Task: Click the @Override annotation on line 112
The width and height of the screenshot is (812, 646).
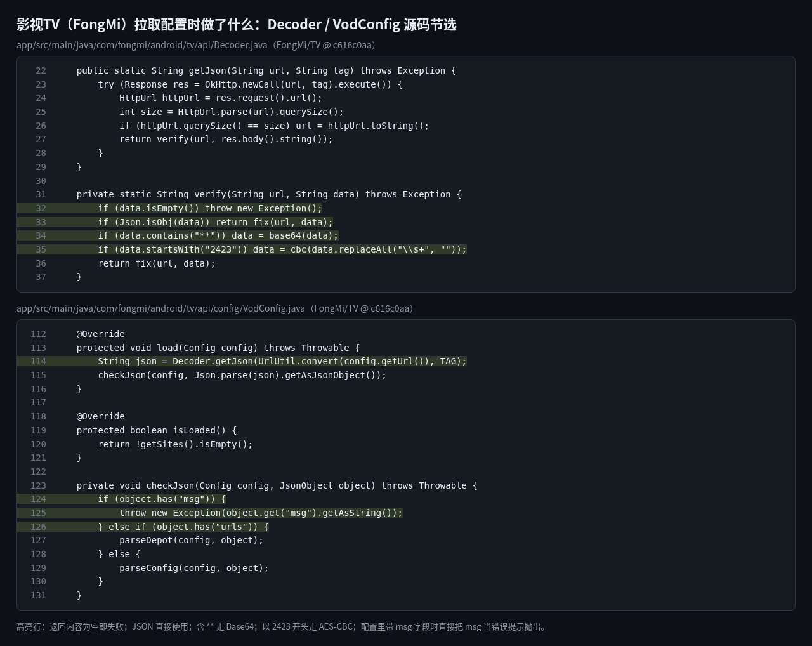Action: [101, 334]
